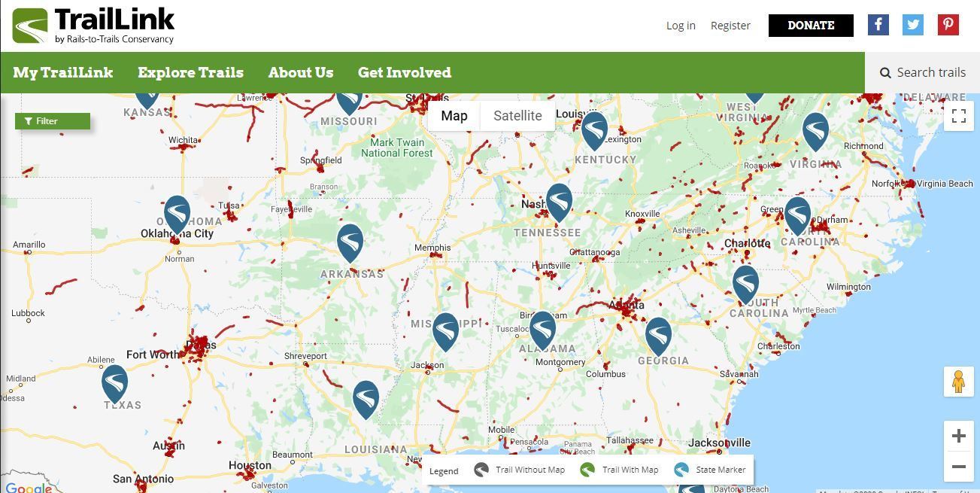Select the South Carolina state marker

click(x=745, y=285)
